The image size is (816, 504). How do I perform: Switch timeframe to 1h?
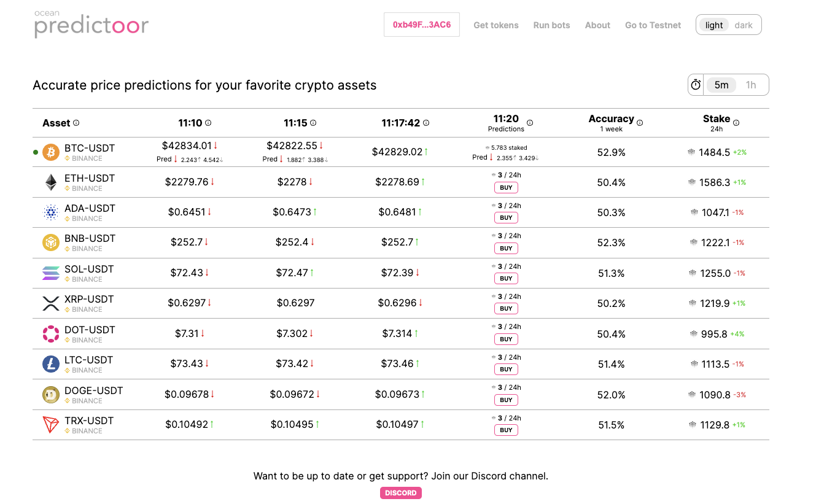pos(750,85)
